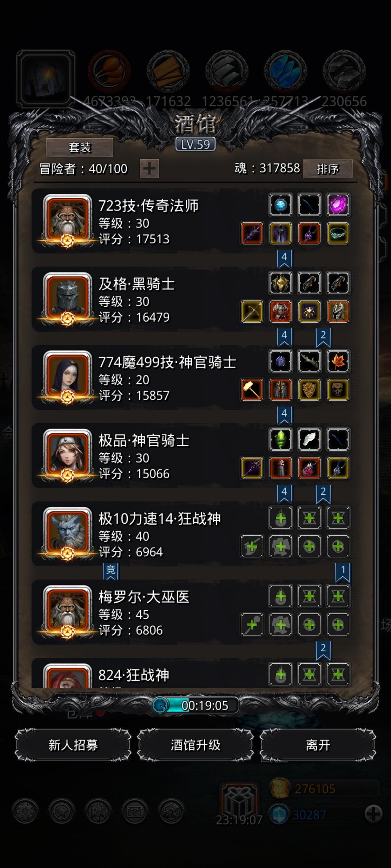Open 新人招募 recruitment
This screenshot has height=868, width=391.
[x=73, y=745]
